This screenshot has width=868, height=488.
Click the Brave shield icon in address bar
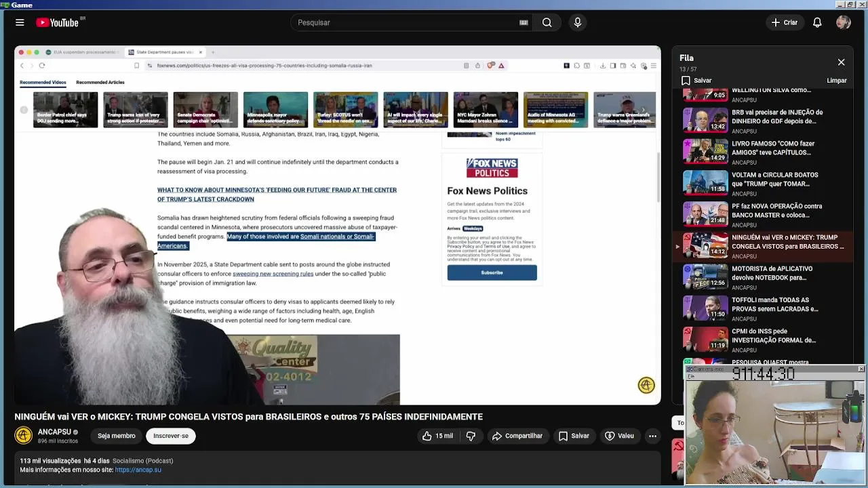click(x=491, y=66)
